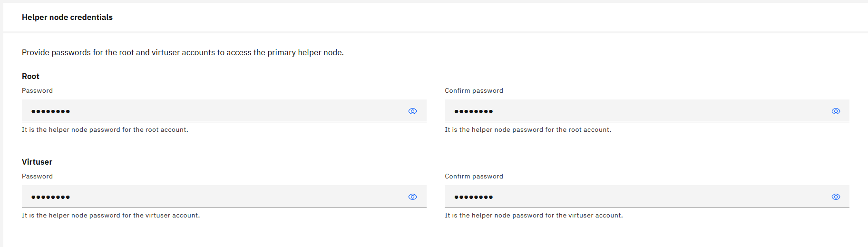Screen dimensions: 868x247
Task: Unmask the Virtuser confirm password eye icon
Action: 836,197
